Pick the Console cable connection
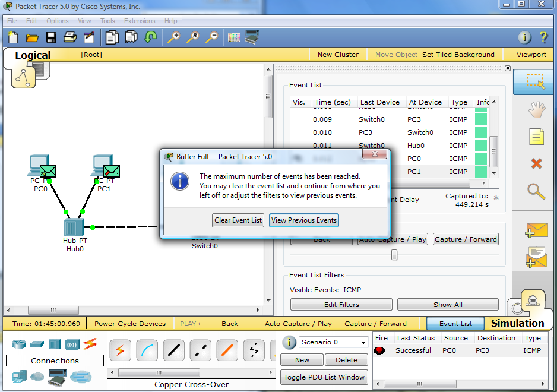The height and width of the screenshot is (392, 557). coord(147,350)
